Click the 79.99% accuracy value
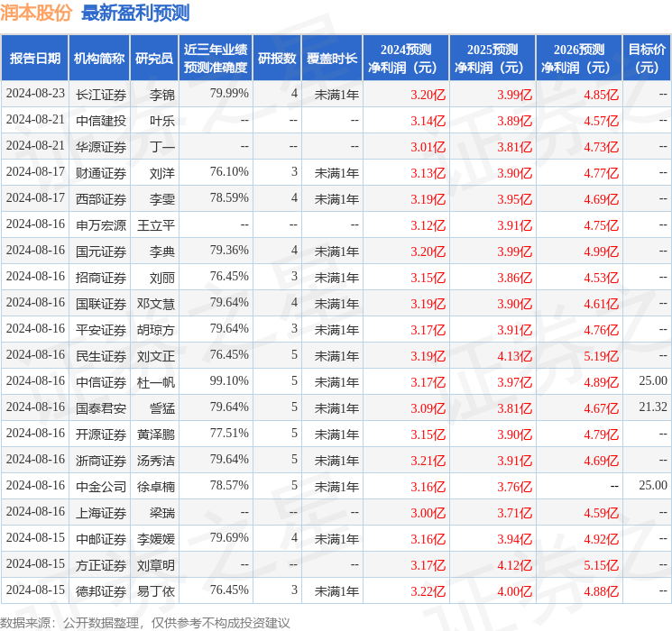 229,94
